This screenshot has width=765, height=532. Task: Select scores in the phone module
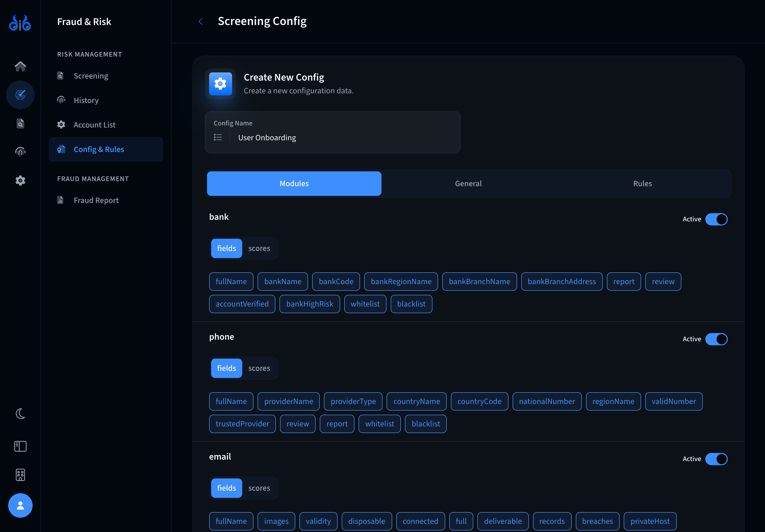259,368
